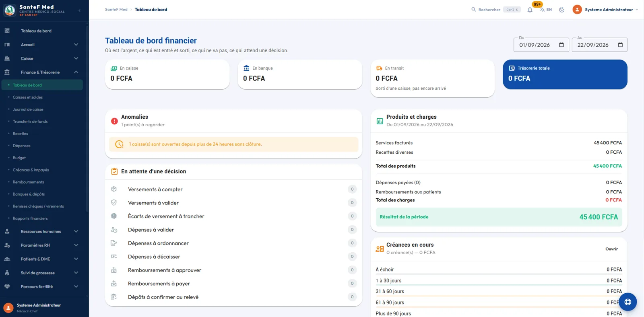Collapse the Finance & Trésorerie section
This screenshot has height=317, width=644.
pyautogui.click(x=76, y=72)
